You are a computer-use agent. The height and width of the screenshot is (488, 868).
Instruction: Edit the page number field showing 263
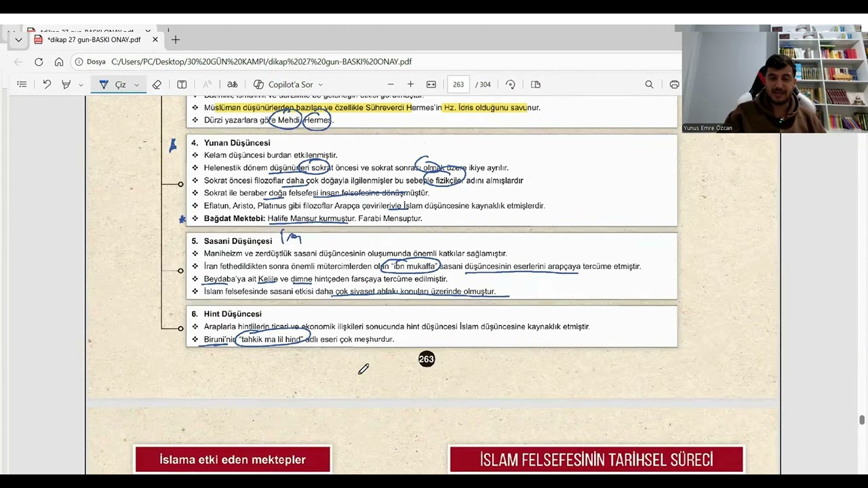pos(458,85)
